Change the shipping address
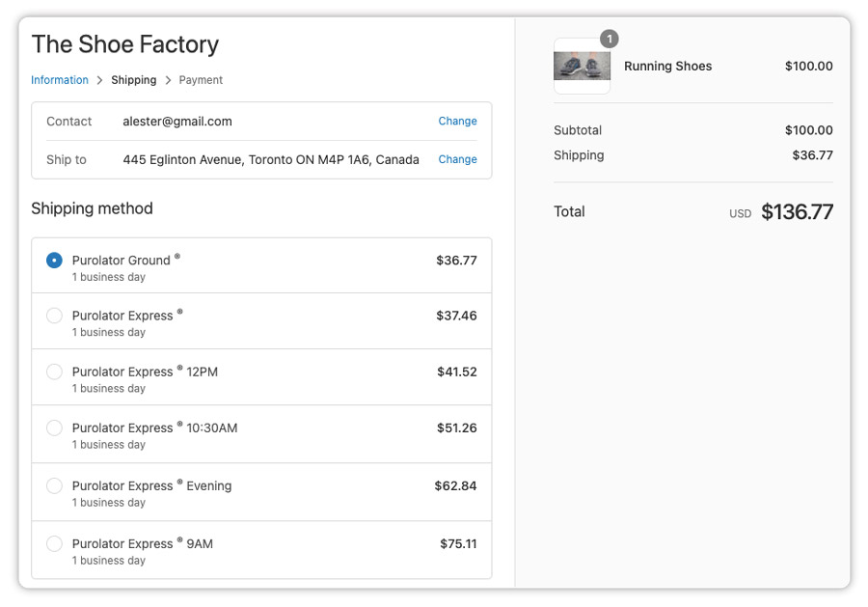 tap(457, 159)
